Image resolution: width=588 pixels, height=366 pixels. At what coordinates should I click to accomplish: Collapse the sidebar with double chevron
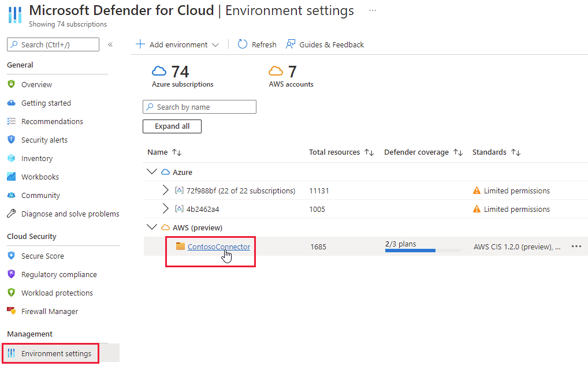[110, 44]
